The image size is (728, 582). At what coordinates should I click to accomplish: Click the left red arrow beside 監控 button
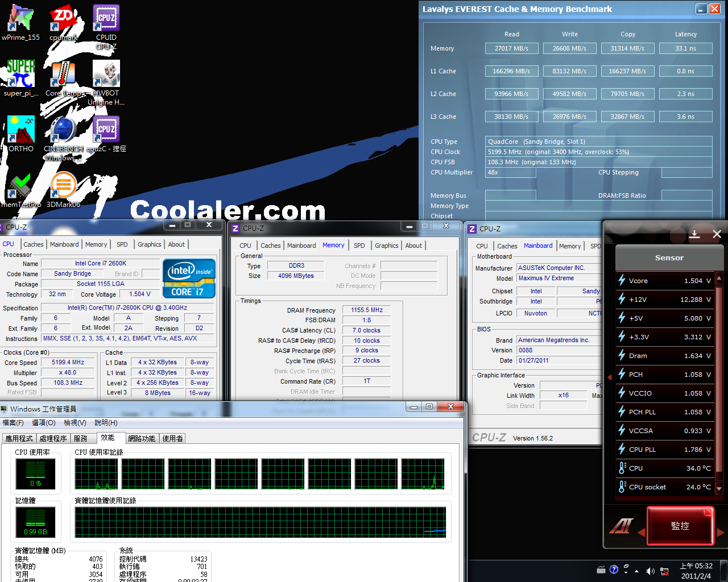[x=642, y=533]
